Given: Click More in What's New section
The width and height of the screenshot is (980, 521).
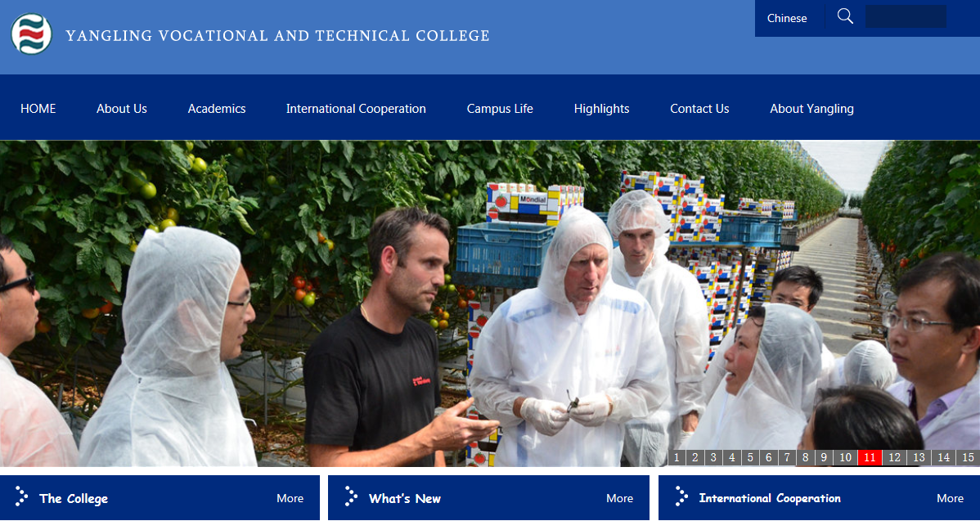Looking at the screenshot, I should 619,499.
